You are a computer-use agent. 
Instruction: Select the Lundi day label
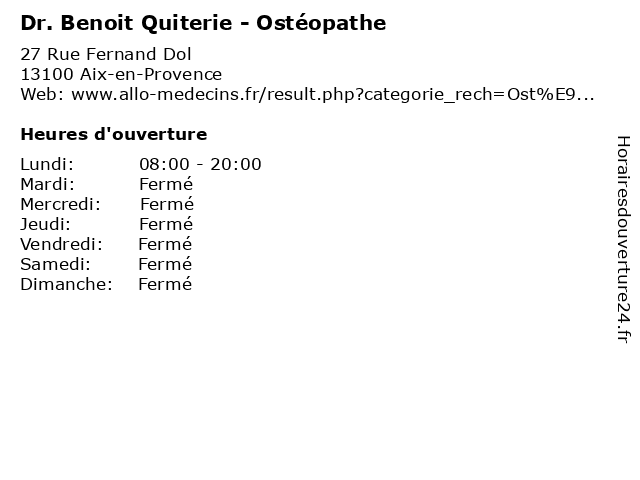point(47,164)
